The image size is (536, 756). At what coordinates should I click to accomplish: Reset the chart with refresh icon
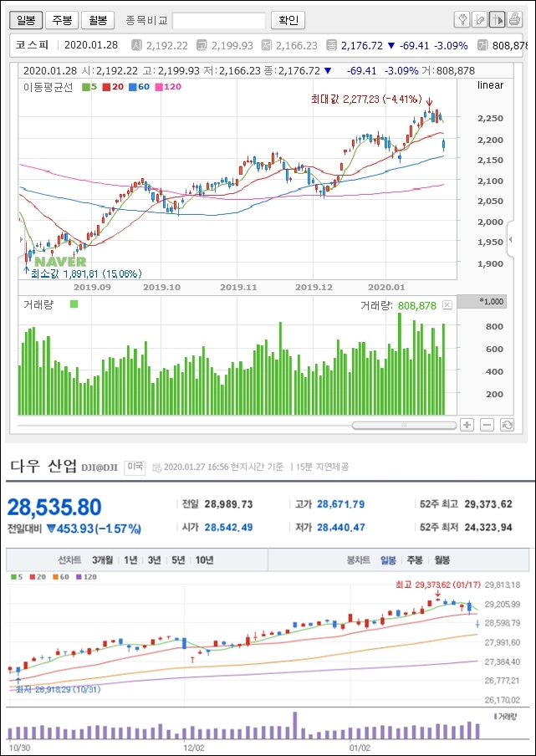pos(508,425)
